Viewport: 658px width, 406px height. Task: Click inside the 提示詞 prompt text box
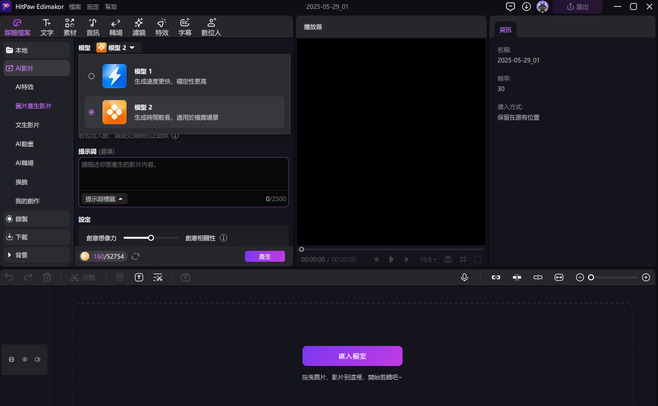pyautogui.click(x=183, y=174)
